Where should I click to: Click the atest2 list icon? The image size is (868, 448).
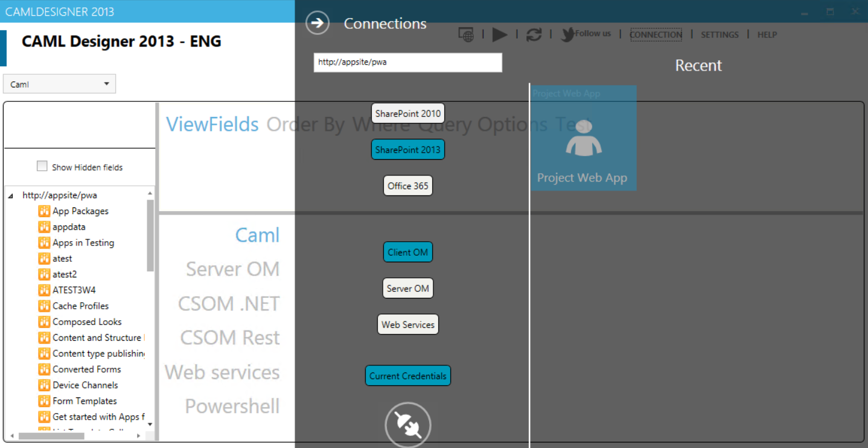click(x=44, y=274)
